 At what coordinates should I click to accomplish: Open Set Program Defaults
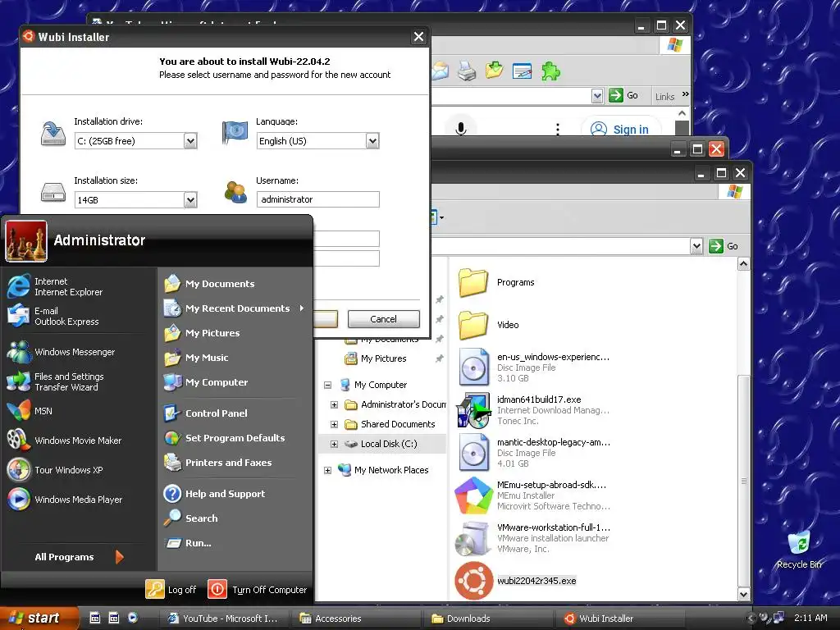coord(225,438)
